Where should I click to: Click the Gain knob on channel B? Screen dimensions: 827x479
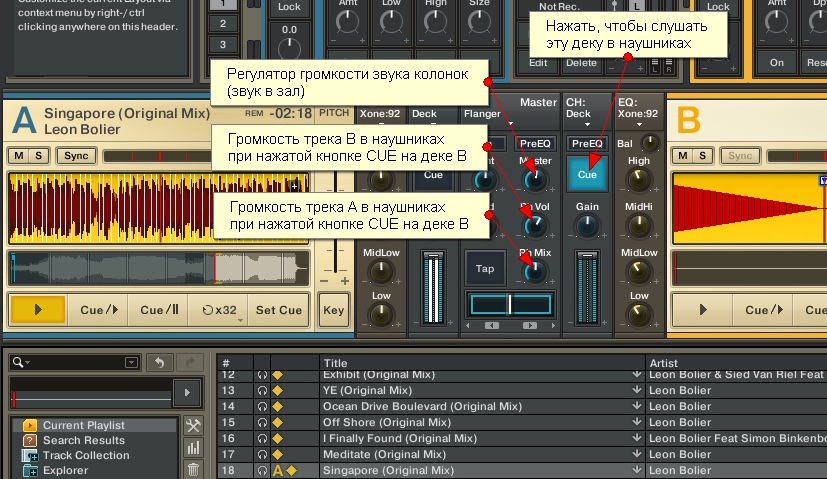pos(587,228)
